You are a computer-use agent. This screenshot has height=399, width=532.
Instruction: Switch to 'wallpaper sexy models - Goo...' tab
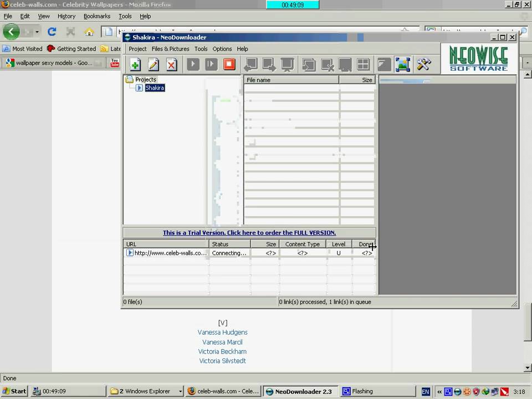54,63
